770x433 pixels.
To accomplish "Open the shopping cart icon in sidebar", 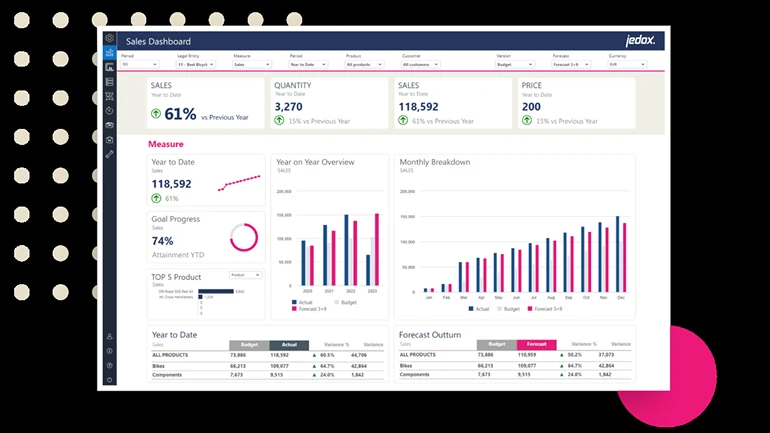I will pos(109,96).
